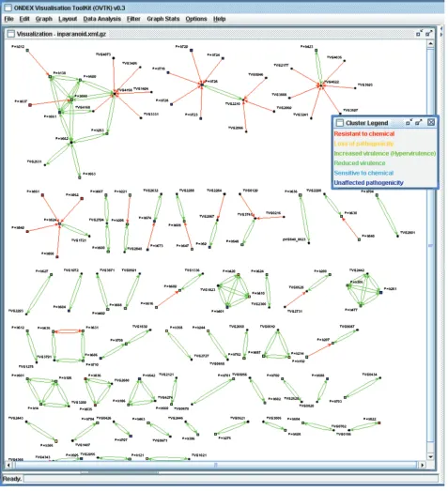Click the Visualization window's frame icon
The height and width of the screenshot is (491, 448).
coord(11,34)
